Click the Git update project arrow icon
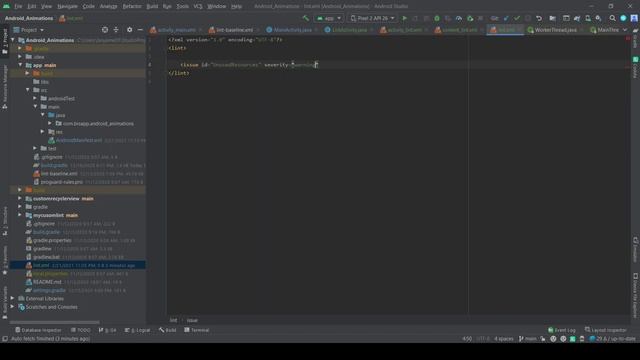 (x=506, y=18)
